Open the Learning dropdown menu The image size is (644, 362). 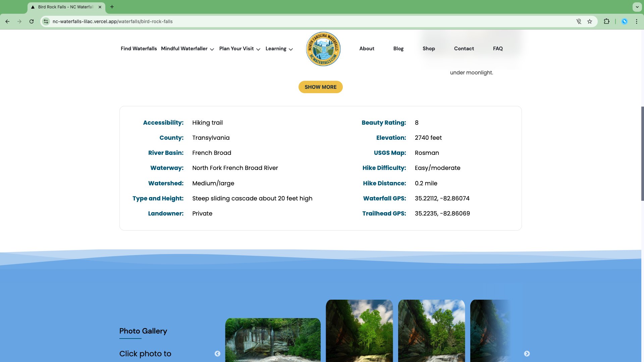click(279, 49)
